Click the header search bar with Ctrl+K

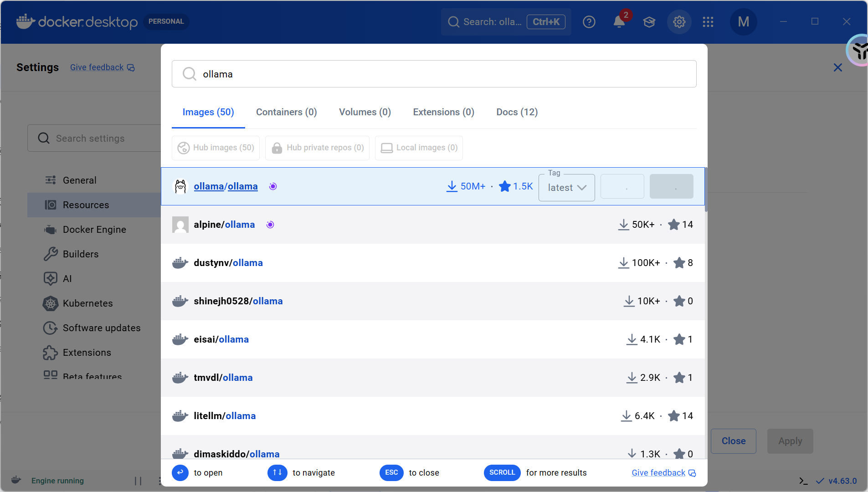point(506,22)
